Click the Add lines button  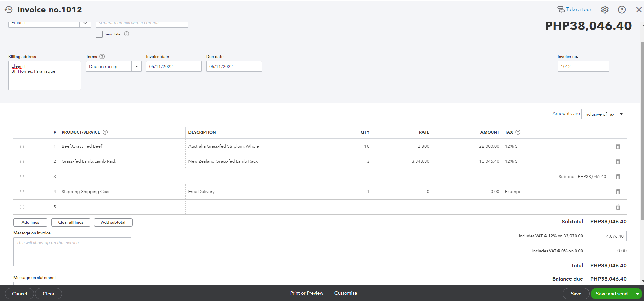(x=30, y=222)
